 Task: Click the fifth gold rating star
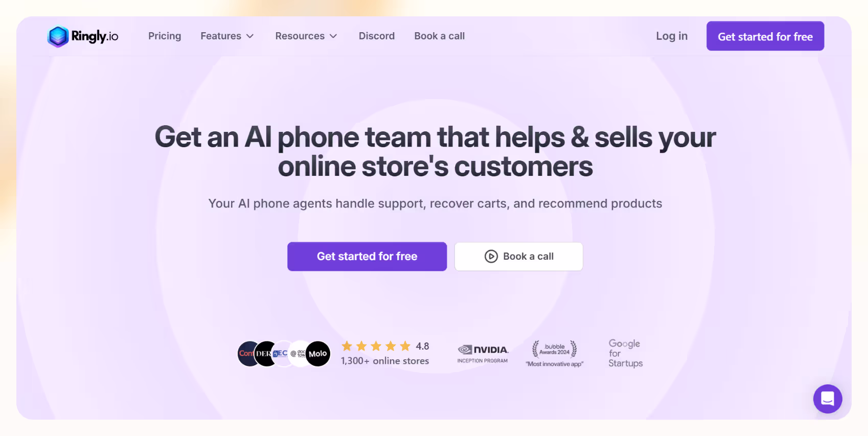pyautogui.click(x=405, y=346)
